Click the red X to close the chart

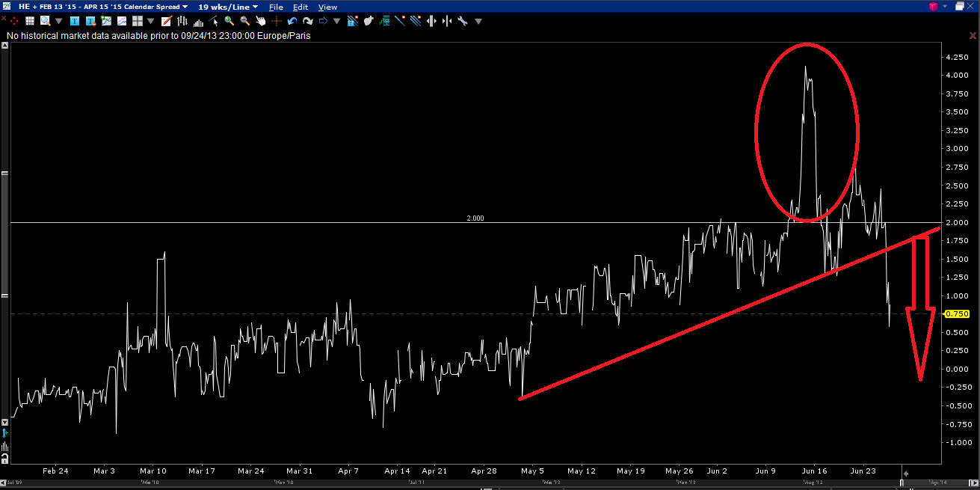pos(973,34)
